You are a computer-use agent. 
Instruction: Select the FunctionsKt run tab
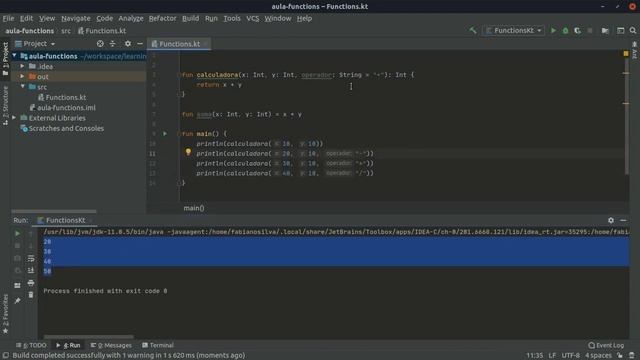pyautogui.click(x=65, y=220)
